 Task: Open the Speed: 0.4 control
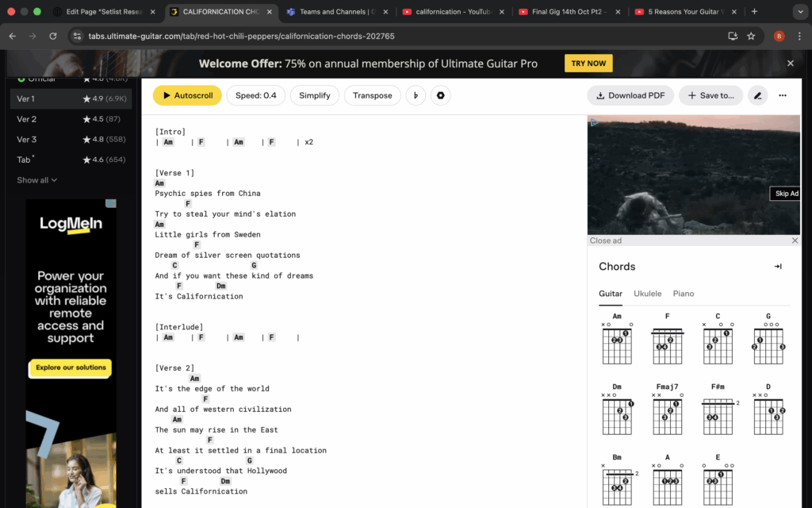pyautogui.click(x=255, y=95)
